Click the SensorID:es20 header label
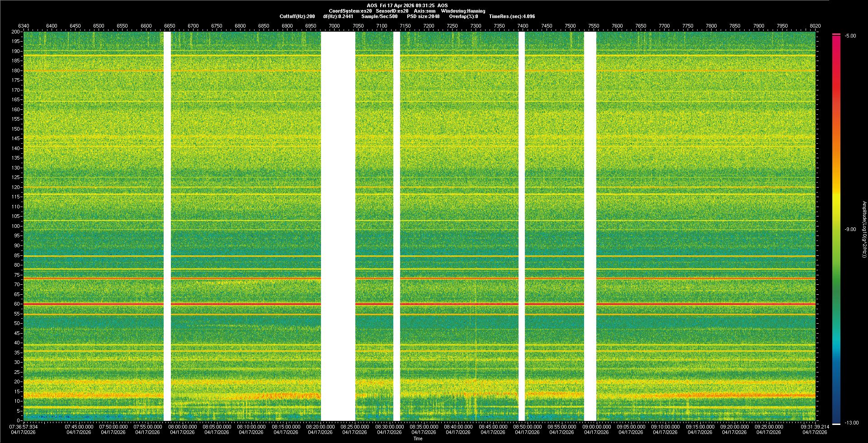This screenshot has width=868, height=443. click(x=392, y=11)
